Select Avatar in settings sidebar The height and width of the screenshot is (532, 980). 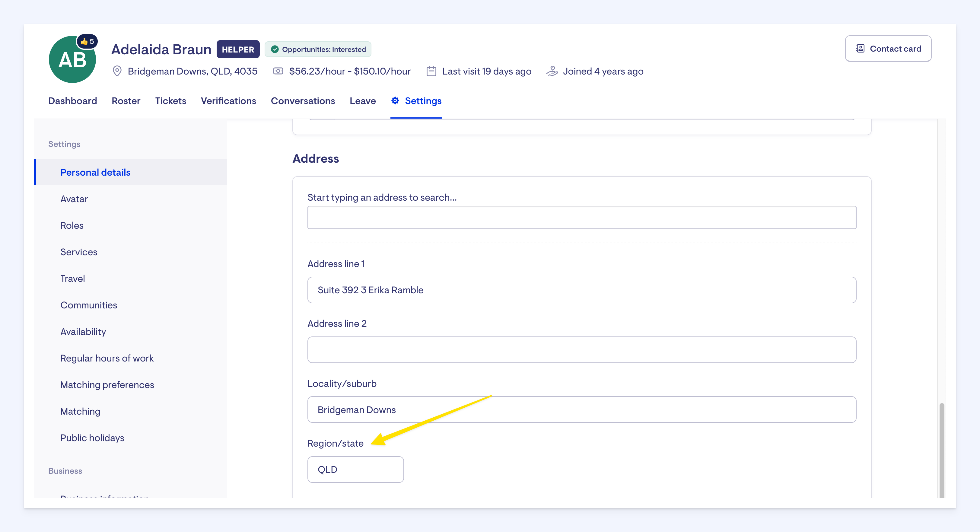[74, 199]
